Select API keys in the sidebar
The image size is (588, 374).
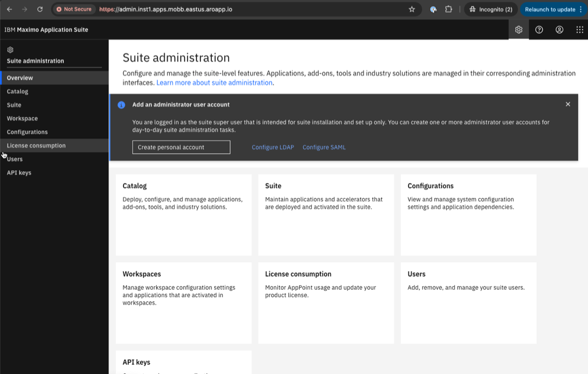[x=19, y=173]
